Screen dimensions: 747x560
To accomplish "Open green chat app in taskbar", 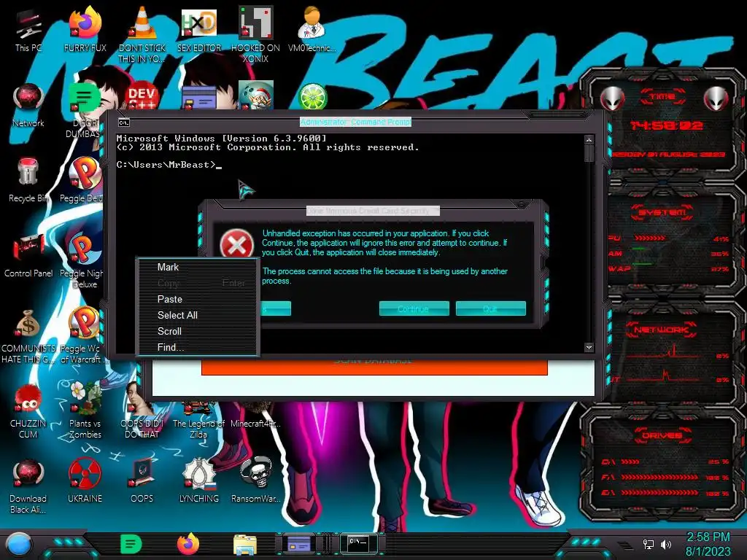I will coord(131,544).
